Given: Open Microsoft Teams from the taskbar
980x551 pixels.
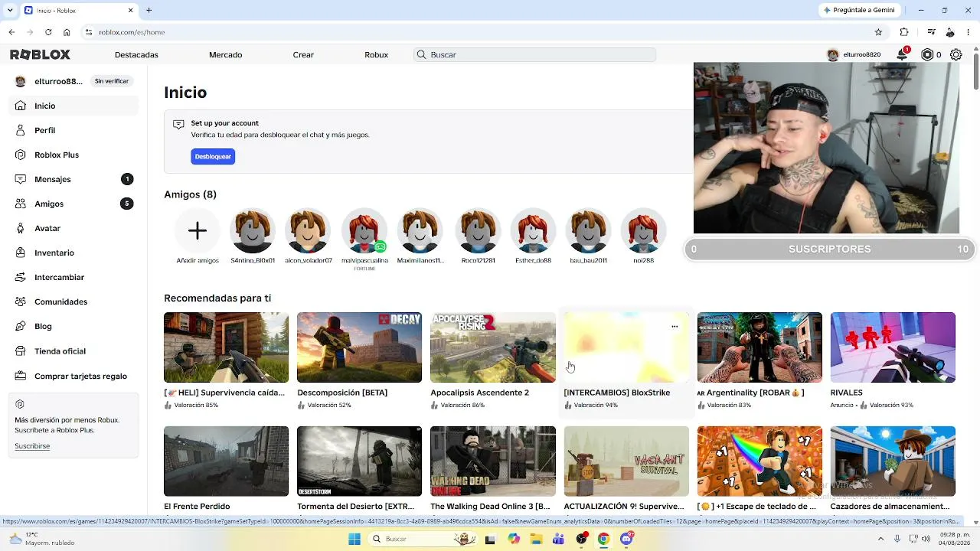Looking at the screenshot, I should point(558,539).
